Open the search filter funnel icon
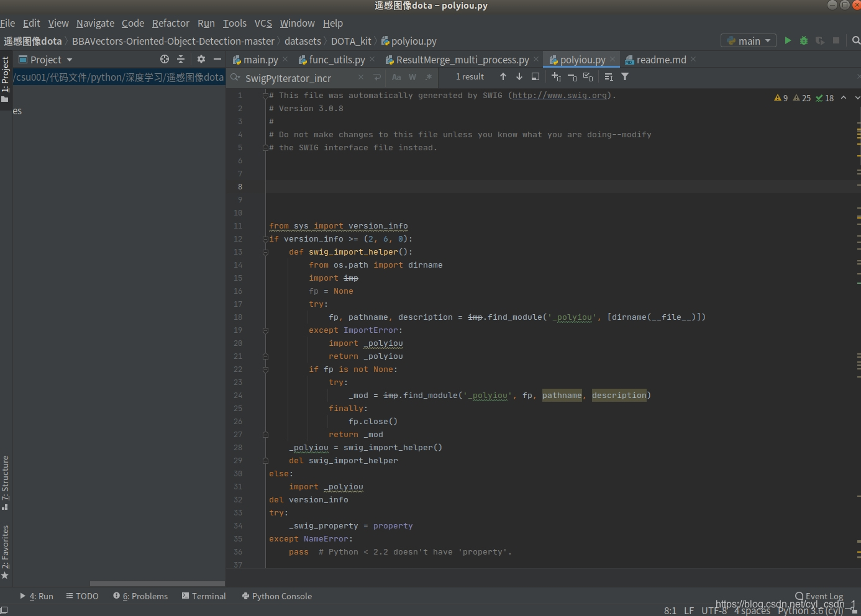Viewport: 861px width, 616px height. pos(625,76)
